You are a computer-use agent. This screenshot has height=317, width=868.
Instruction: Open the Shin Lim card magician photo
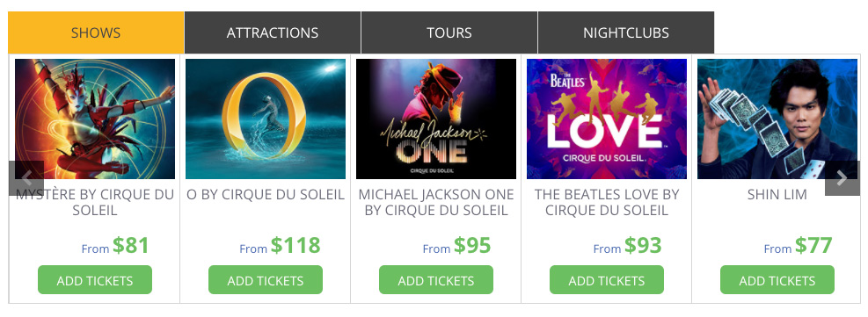[x=777, y=119]
